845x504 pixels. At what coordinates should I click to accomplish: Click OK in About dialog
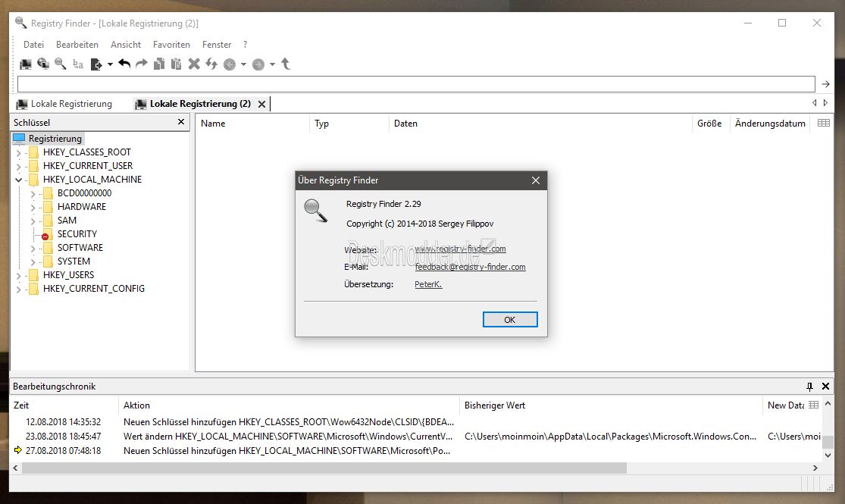(x=510, y=320)
